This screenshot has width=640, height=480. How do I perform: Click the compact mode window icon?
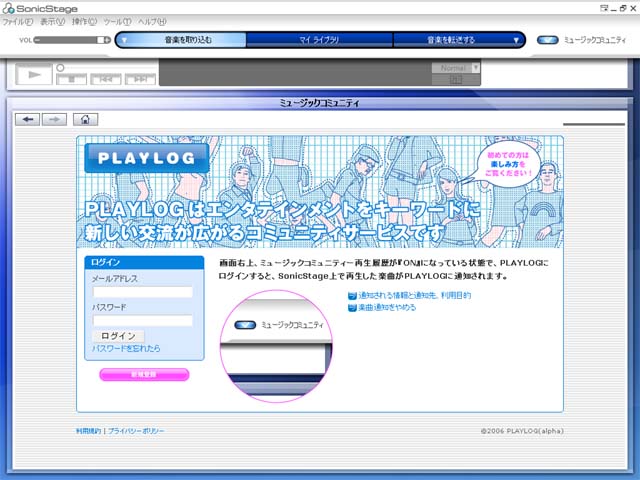click(x=604, y=8)
